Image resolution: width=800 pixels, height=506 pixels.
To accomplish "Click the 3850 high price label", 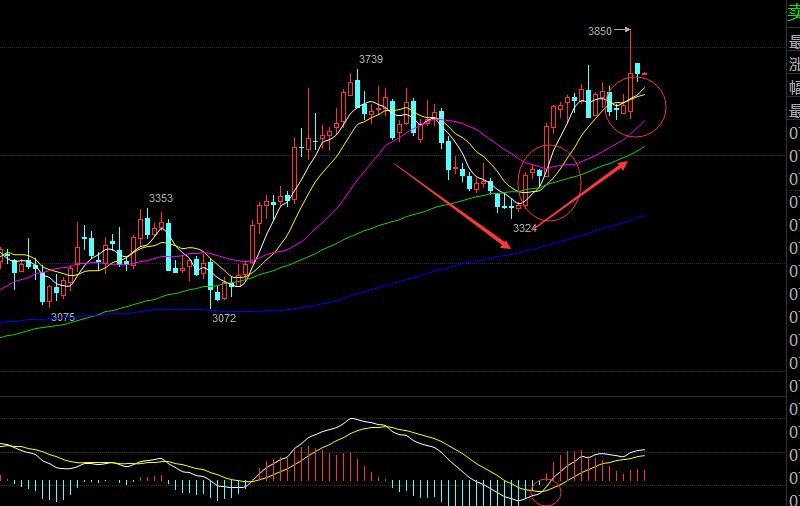I will pyautogui.click(x=600, y=31).
